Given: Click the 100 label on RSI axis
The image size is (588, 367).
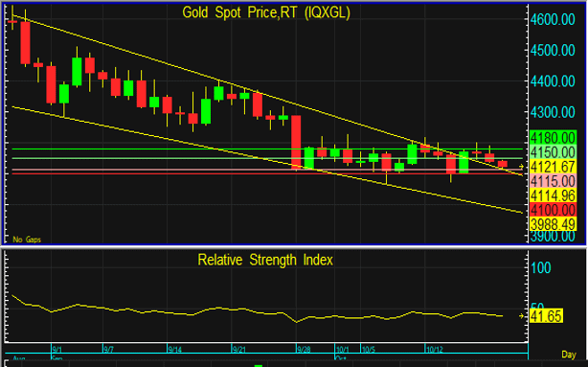Looking at the screenshot, I should 540,268.
